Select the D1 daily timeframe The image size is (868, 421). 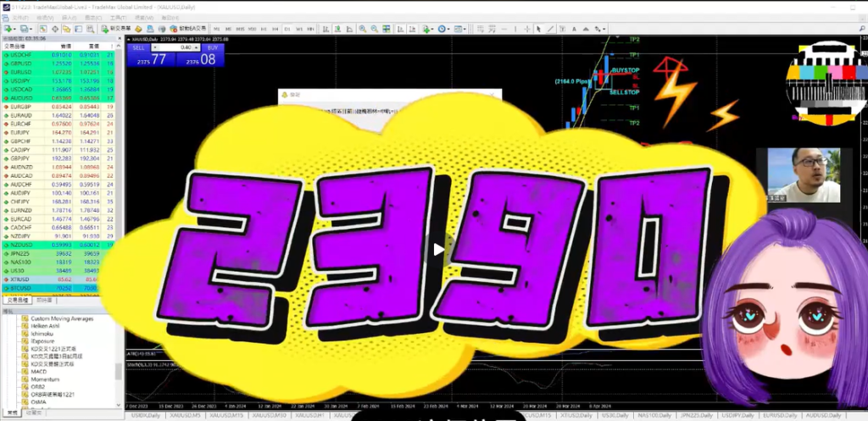click(287, 29)
